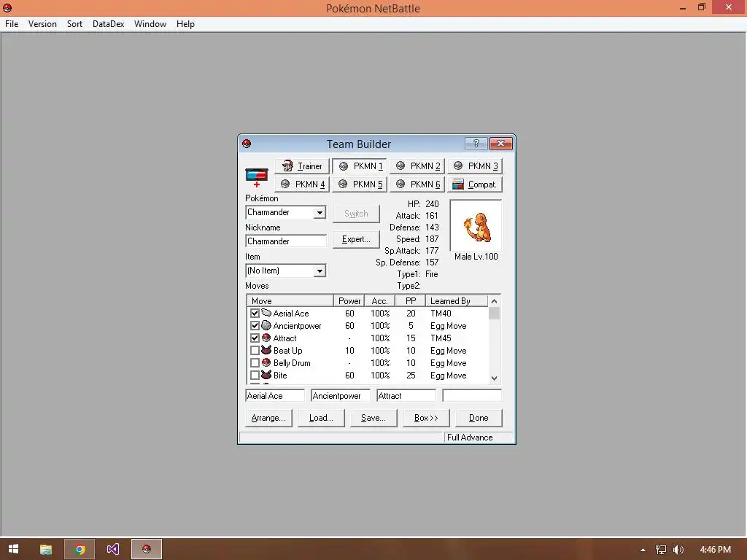Open the Compat. tab

[x=475, y=184]
